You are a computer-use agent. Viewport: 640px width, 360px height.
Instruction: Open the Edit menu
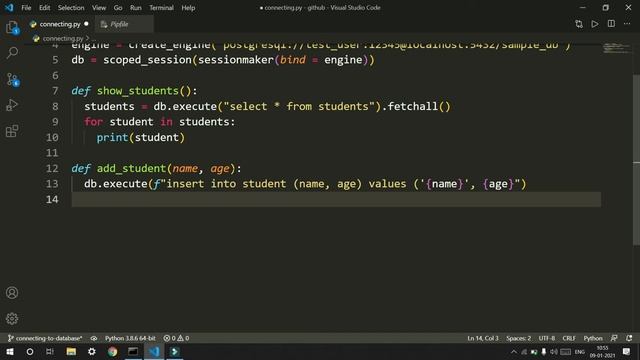click(x=44, y=8)
